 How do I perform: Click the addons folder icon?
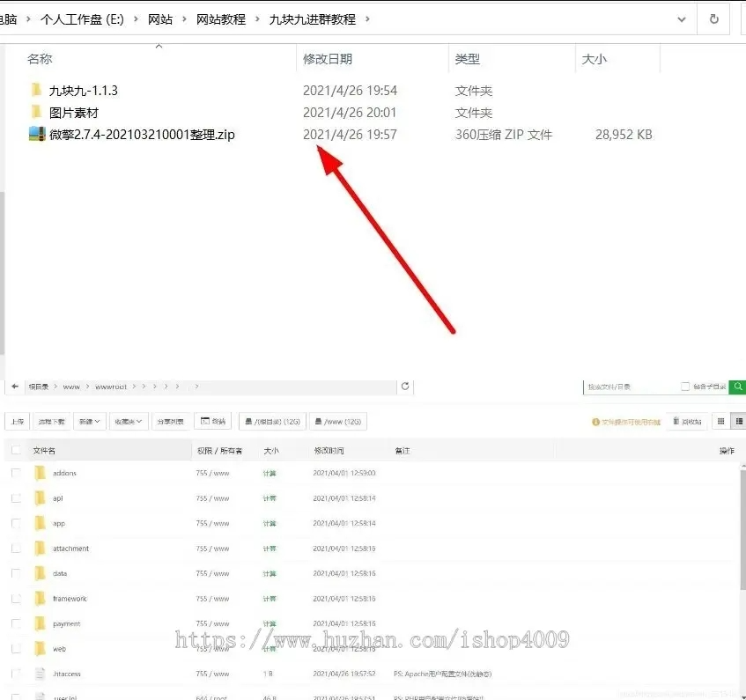point(40,473)
